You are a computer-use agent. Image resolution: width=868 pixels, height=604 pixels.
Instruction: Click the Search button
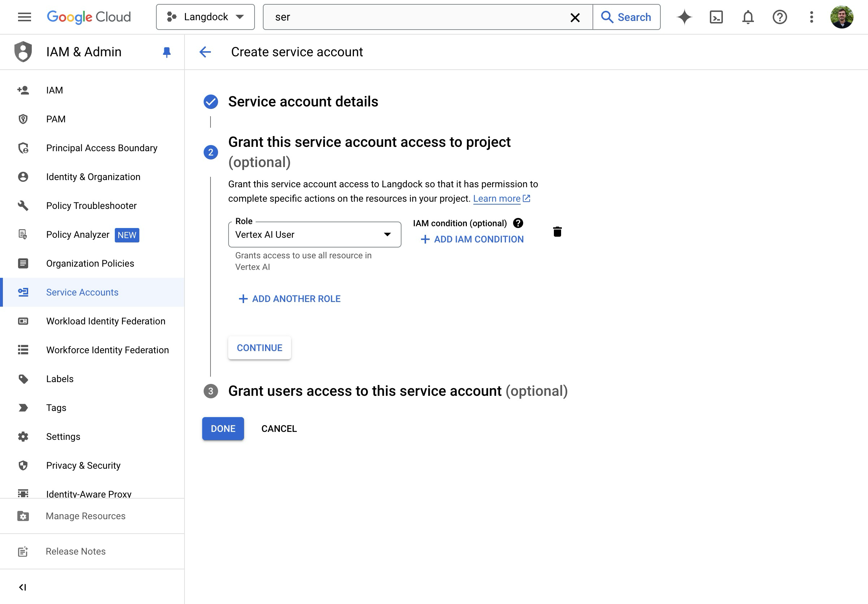click(626, 17)
